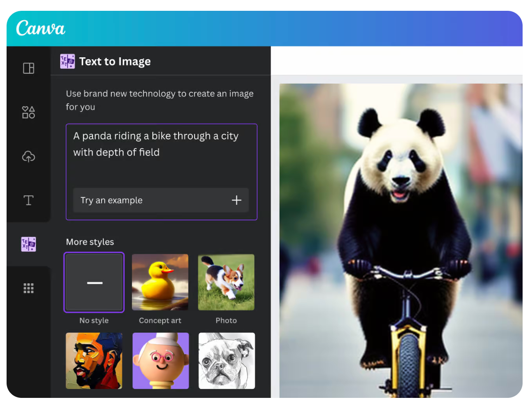Select the Text to Image app in sidebar

(x=28, y=244)
